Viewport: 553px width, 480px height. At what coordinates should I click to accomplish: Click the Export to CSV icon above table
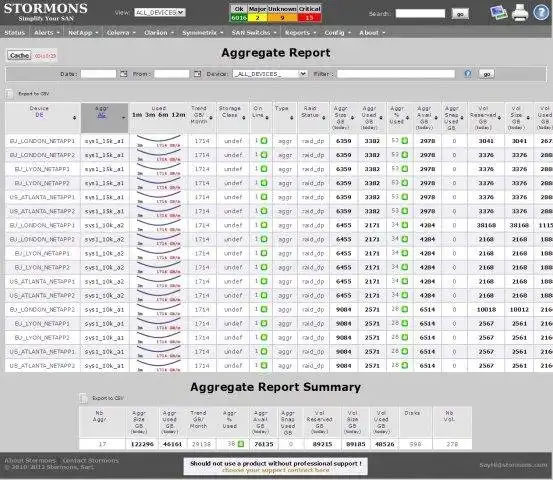coord(9,94)
